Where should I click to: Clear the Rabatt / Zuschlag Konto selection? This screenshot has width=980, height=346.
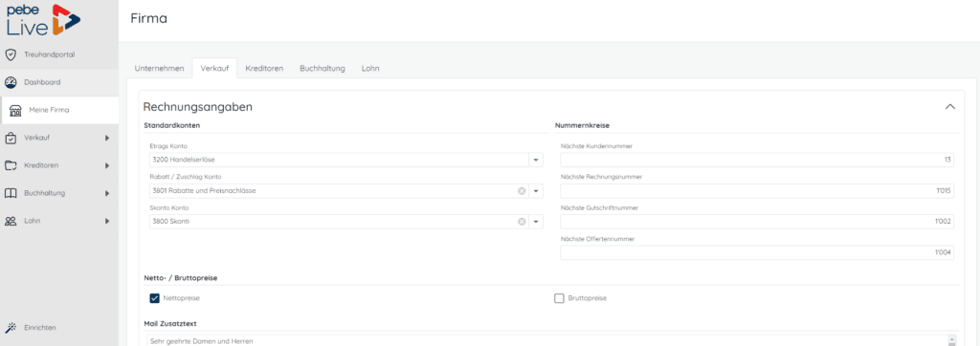pyautogui.click(x=522, y=190)
